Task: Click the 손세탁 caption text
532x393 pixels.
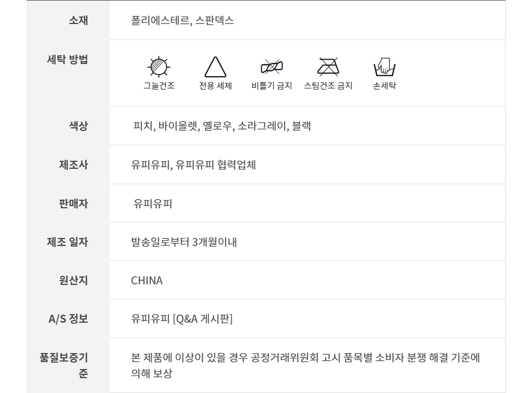Action: pos(385,86)
